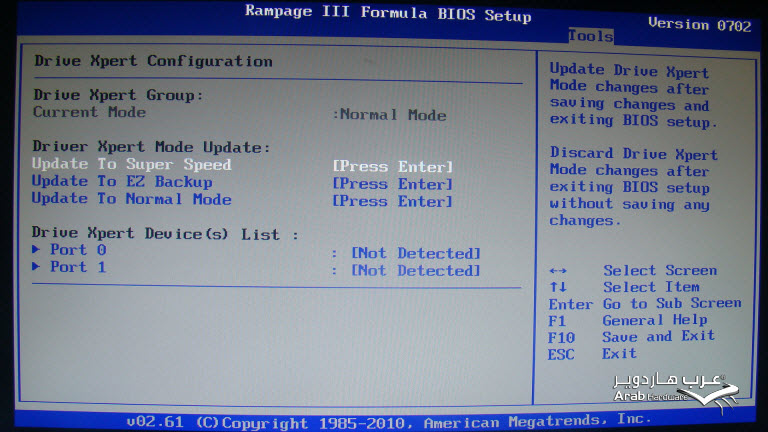Click the F10 Save and Exit entry
The image size is (768, 432).
[x=631, y=337]
